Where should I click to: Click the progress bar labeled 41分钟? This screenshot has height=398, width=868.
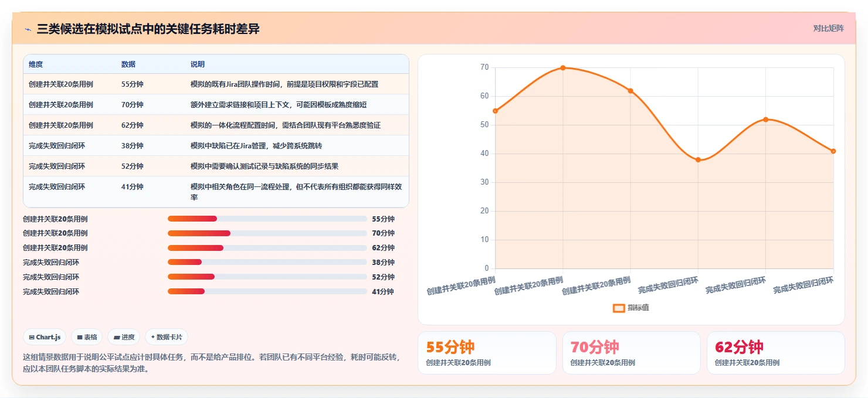[267, 291]
